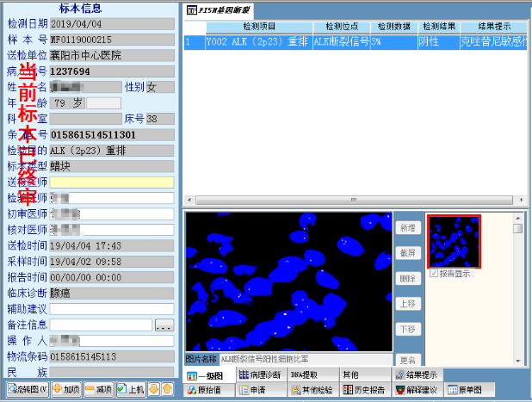532x402 pixels.
Task: Click the yellow up-arrow icon
Action: pos(168,390)
